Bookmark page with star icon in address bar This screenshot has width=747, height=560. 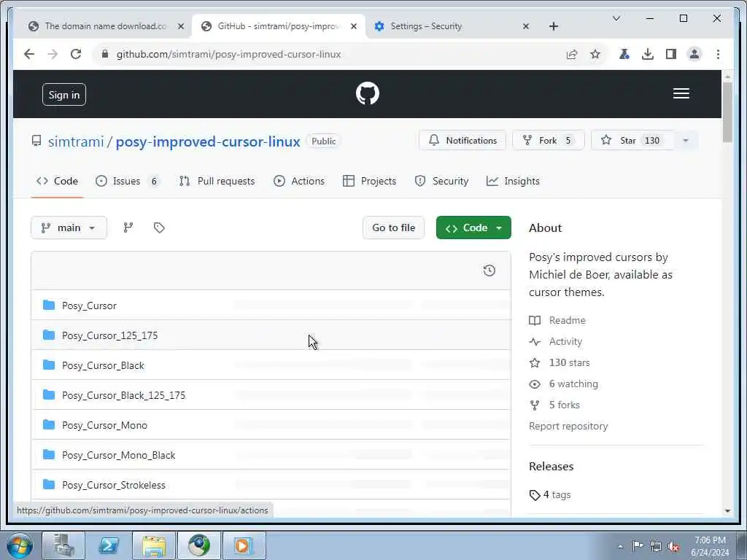click(x=595, y=54)
